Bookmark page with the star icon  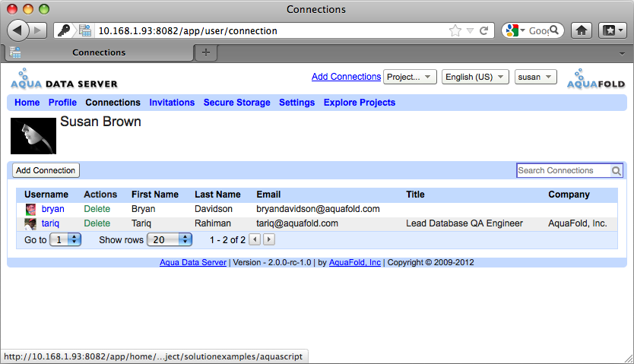point(455,30)
